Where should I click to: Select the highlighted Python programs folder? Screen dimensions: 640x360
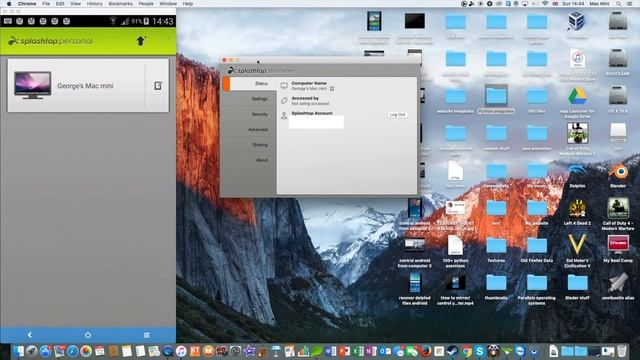(496, 96)
